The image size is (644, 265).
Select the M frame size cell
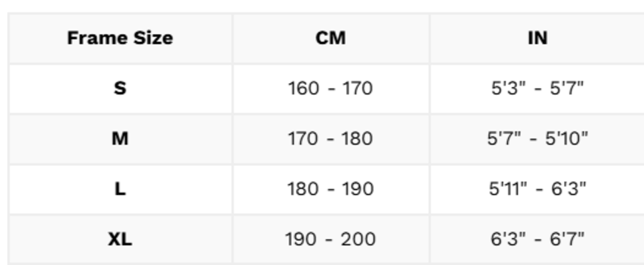coord(119,138)
